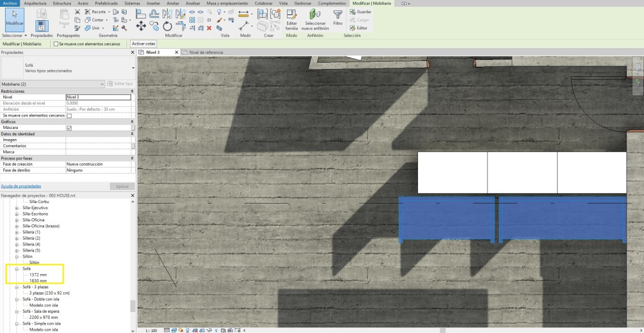Switch to Nivel de referencia view tab
Viewport: 644px width, 333px height.
tap(206, 52)
